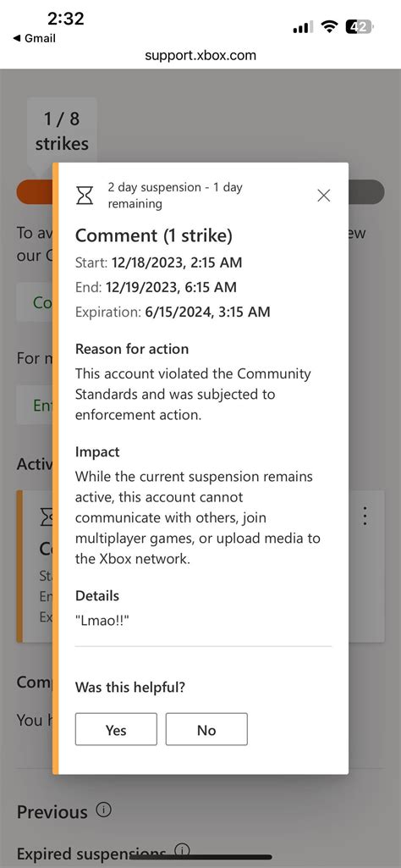Click the orange strike progress bar

click(35, 191)
